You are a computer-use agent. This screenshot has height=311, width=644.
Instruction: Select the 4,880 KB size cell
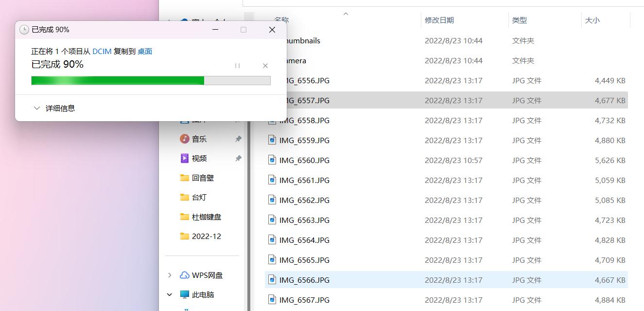point(610,140)
